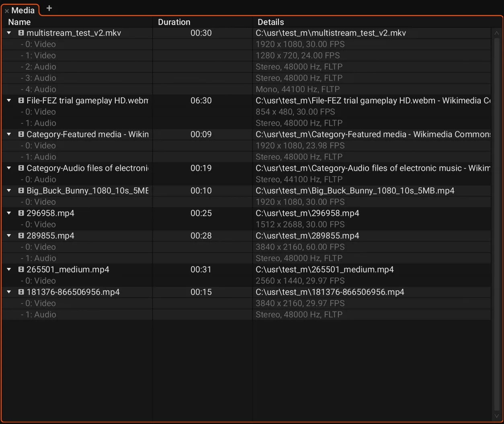Image resolution: width=504 pixels, height=424 pixels.
Task: Select '0: Video' stream under 265501_medium.mp4
Action: point(38,281)
